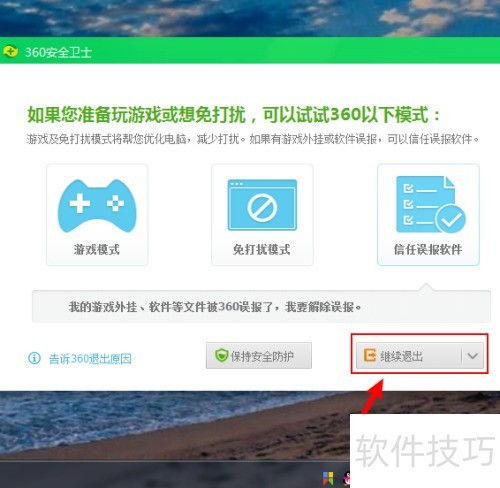Click the gray tip bar about 360误报
The width and height of the screenshot is (500, 488).
[261, 306]
